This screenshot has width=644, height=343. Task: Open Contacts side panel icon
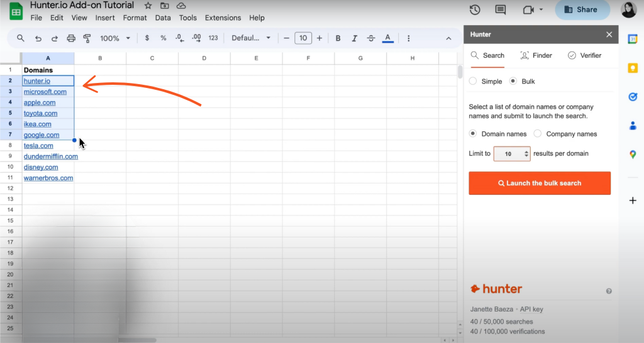tap(633, 126)
